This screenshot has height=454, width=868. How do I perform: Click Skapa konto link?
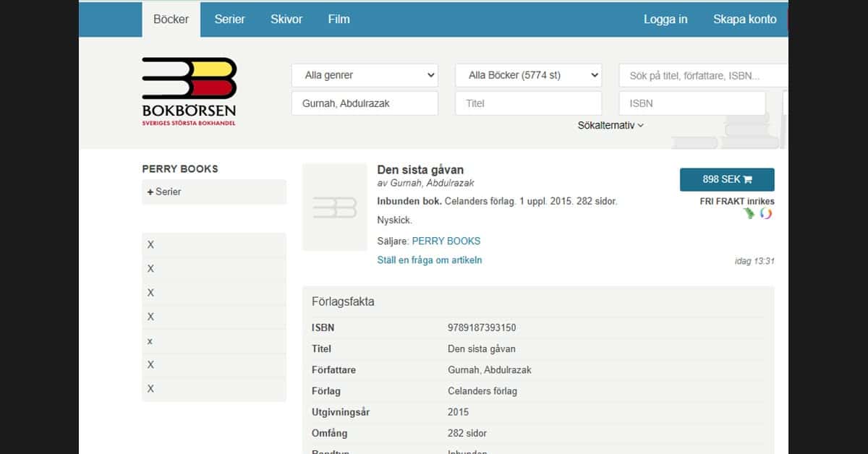745,20
